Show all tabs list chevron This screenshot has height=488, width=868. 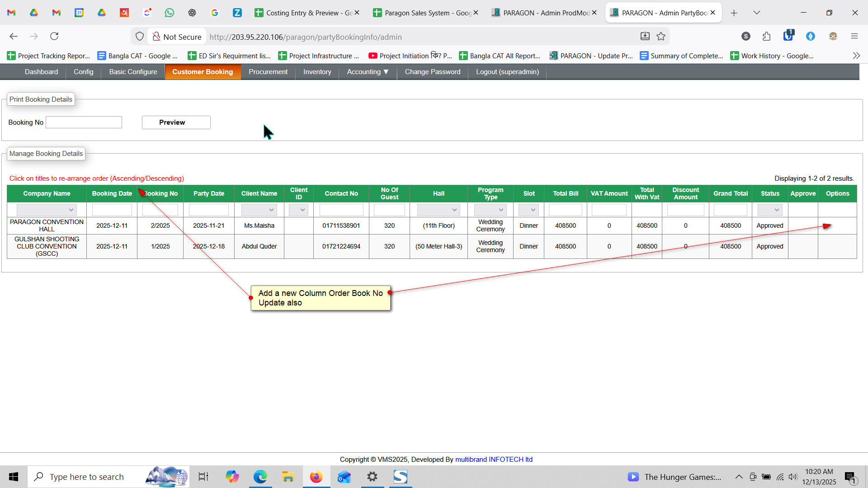(x=756, y=13)
